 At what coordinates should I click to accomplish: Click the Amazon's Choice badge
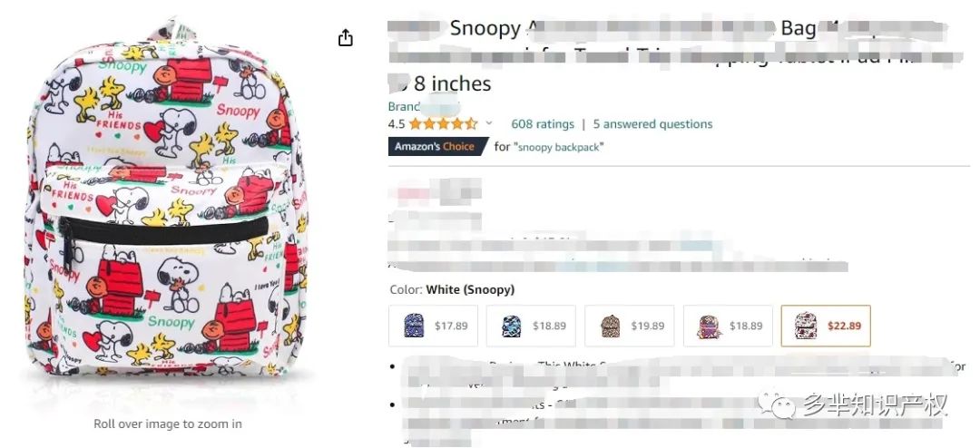[438, 147]
